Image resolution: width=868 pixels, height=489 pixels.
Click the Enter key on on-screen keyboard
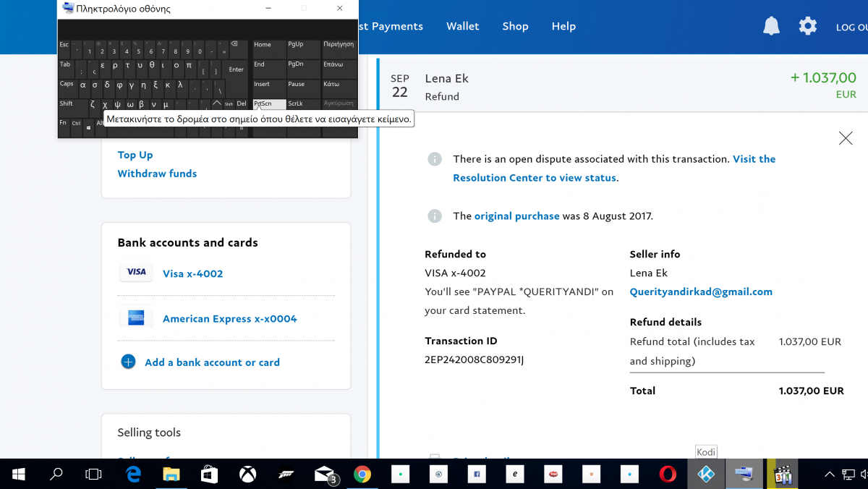click(x=237, y=69)
